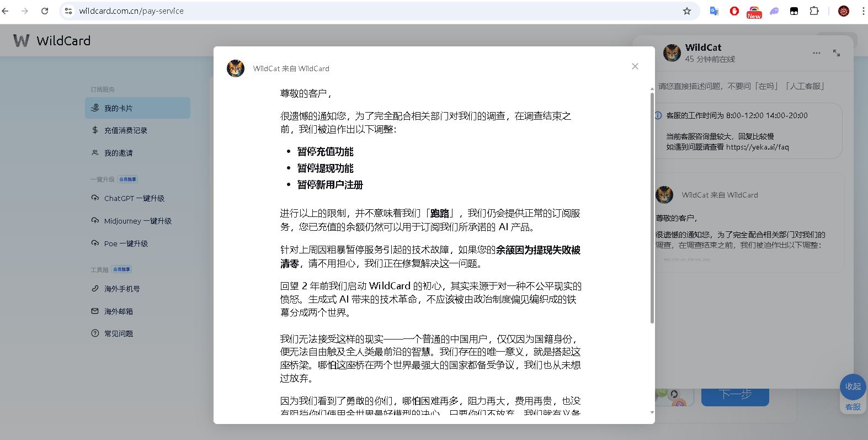Click the WildCard logo in the header

pos(22,40)
